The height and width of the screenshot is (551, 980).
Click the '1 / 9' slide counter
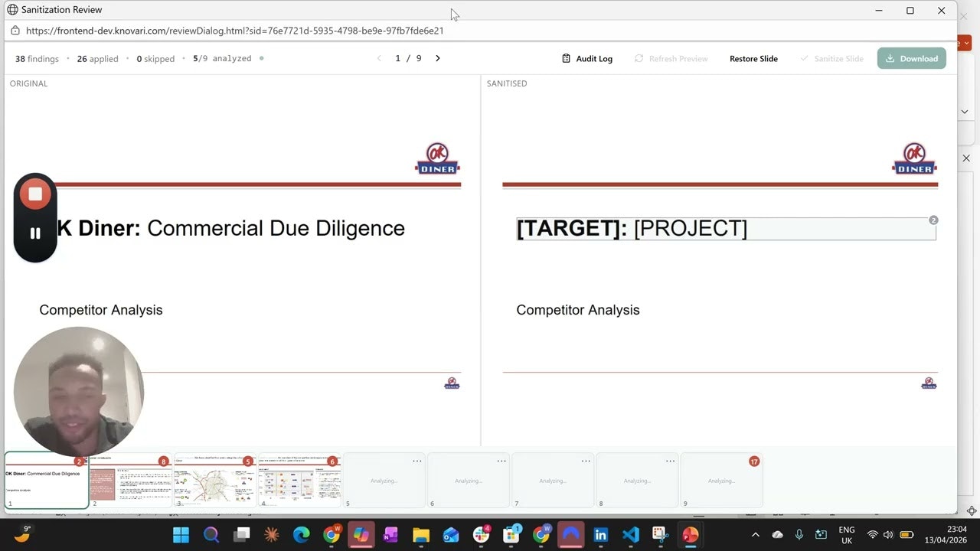point(408,59)
